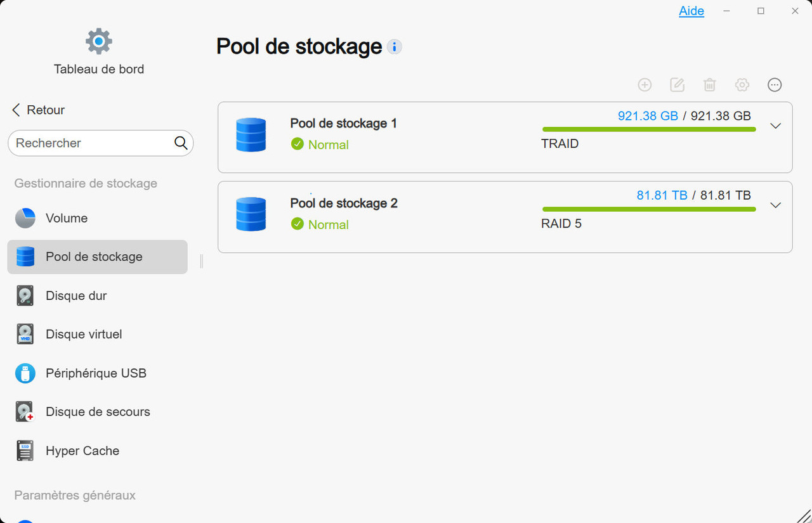Image resolution: width=812 pixels, height=523 pixels.
Task: Click the Pool de stockage 2 name
Action: tap(344, 203)
